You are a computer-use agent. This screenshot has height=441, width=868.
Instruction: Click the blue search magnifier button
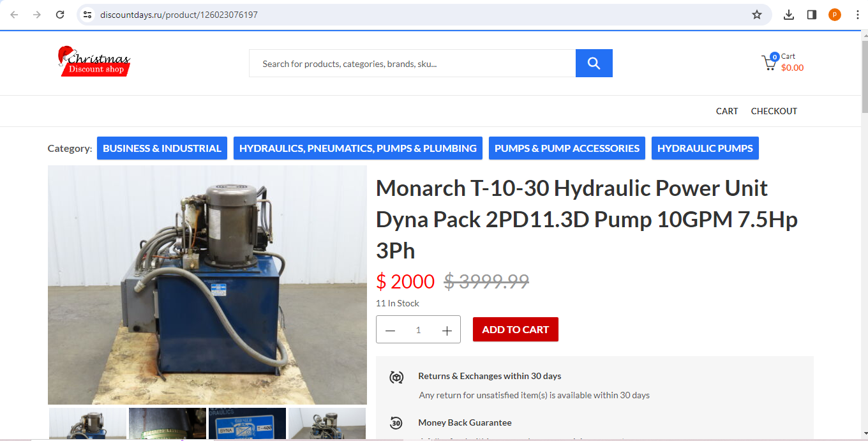pos(594,63)
